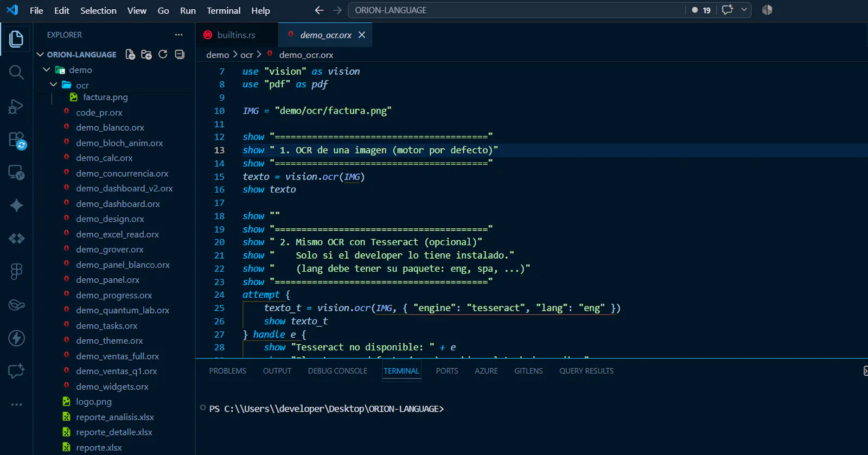
Task: Switch to the AZURE panel tab
Action: pyautogui.click(x=486, y=371)
